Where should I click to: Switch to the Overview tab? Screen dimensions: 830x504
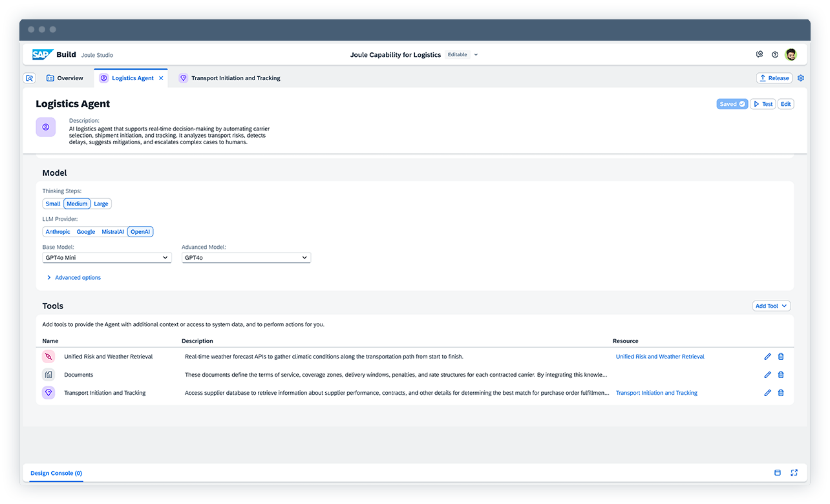(x=65, y=78)
